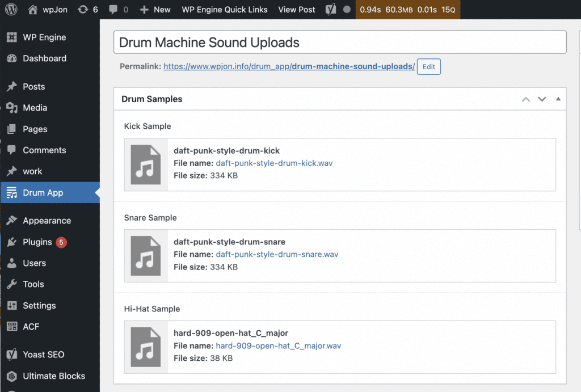
Task: Go to Dashboard in sidebar
Action: [x=50, y=58]
